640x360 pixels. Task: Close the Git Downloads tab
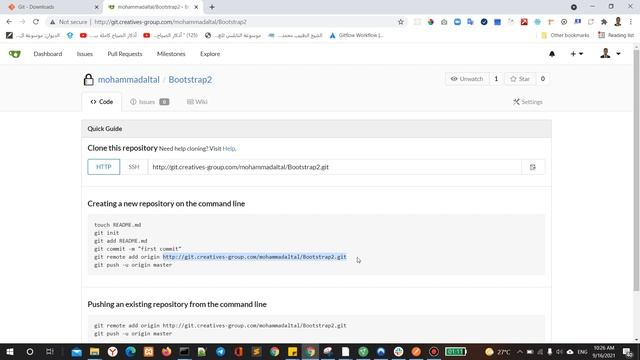[96, 7]
